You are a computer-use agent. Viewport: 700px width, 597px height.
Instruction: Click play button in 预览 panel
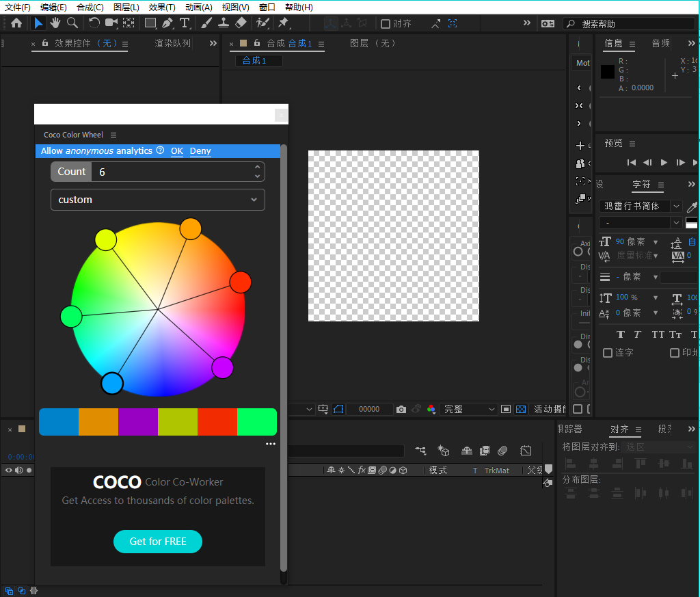(664, 163)
